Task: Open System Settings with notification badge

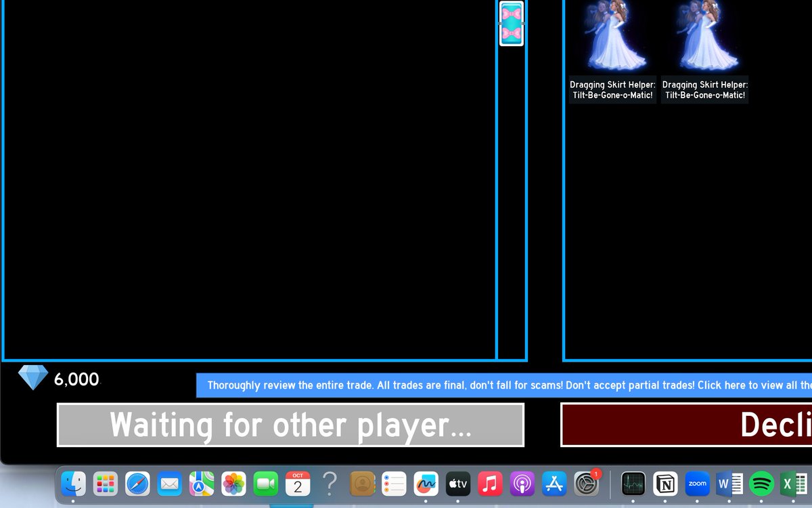Action: pyautogui.click(x=587, y=484)
